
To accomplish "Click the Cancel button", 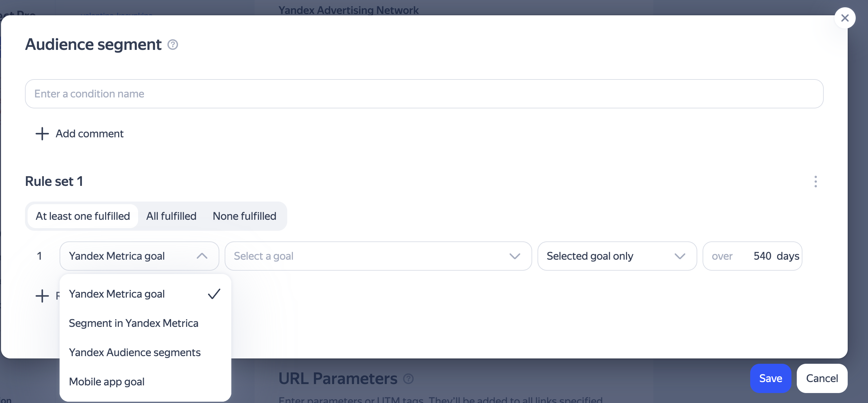I will (821, 378).
